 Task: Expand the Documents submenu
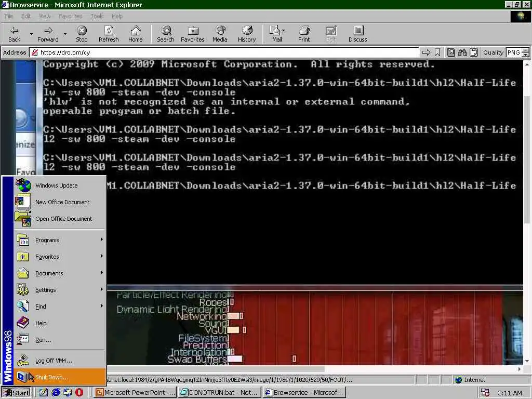pyautogui.click(x=60, y=273)
